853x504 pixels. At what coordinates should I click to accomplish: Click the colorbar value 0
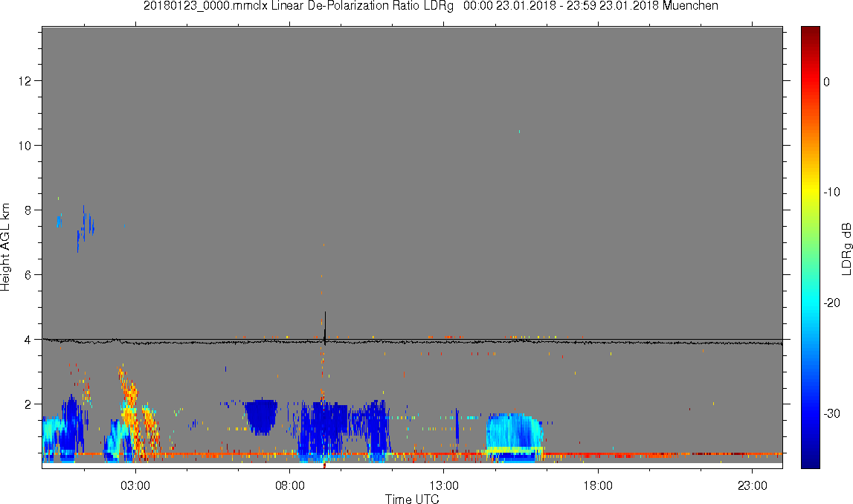[827, 82]
